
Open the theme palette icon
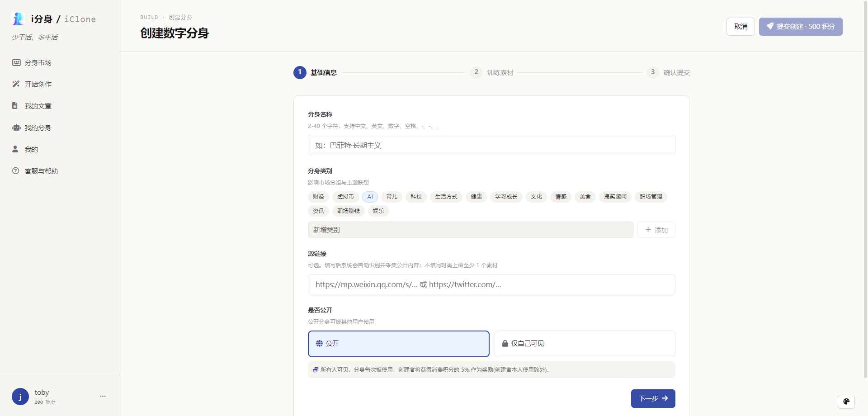tap(846, 402)
